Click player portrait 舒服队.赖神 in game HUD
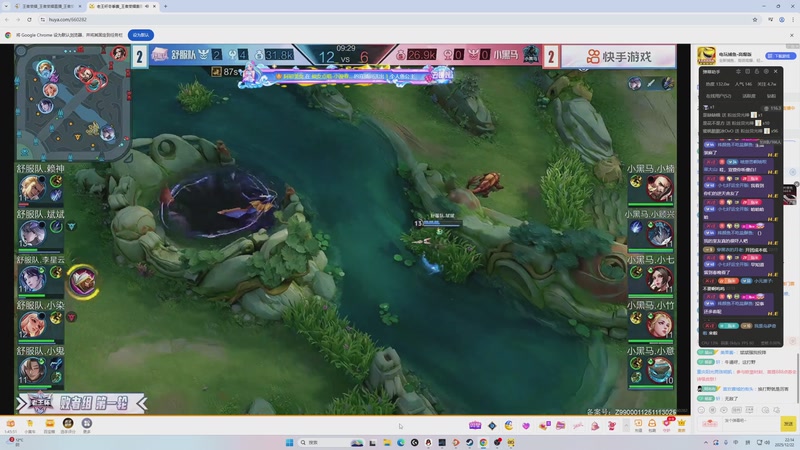This screenshot has height=450, width=800. coord(32,188)
